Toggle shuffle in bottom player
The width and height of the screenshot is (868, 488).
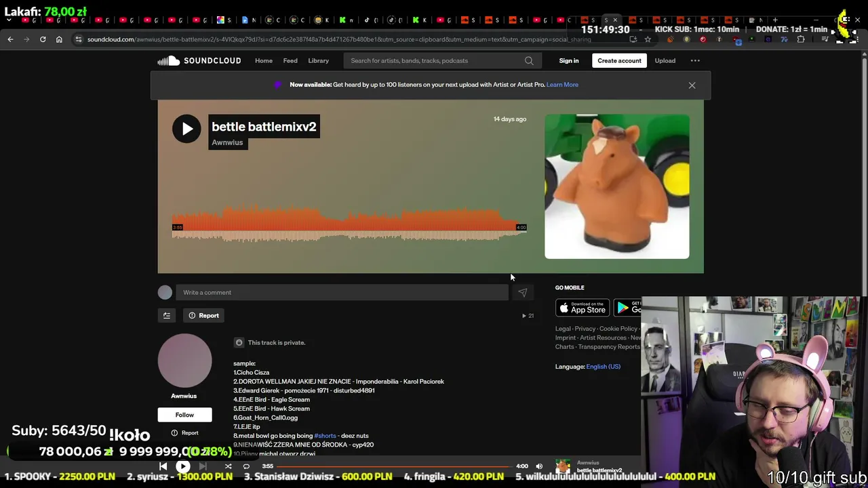pos(228,466)
